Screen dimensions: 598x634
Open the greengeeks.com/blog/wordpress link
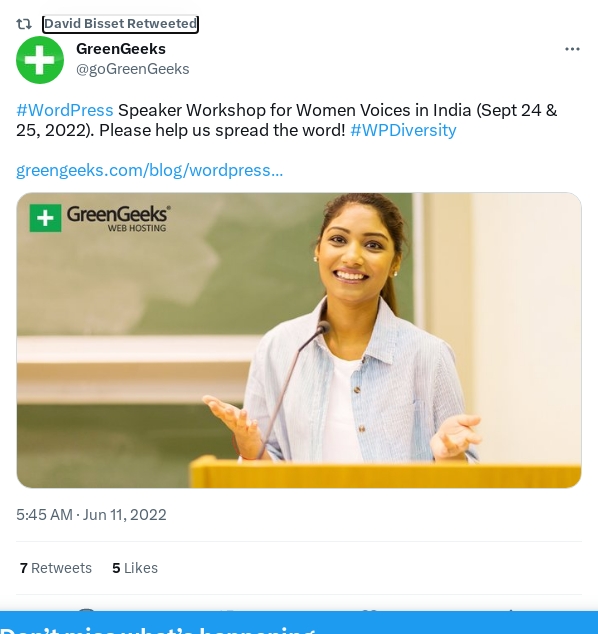(150, 170)
